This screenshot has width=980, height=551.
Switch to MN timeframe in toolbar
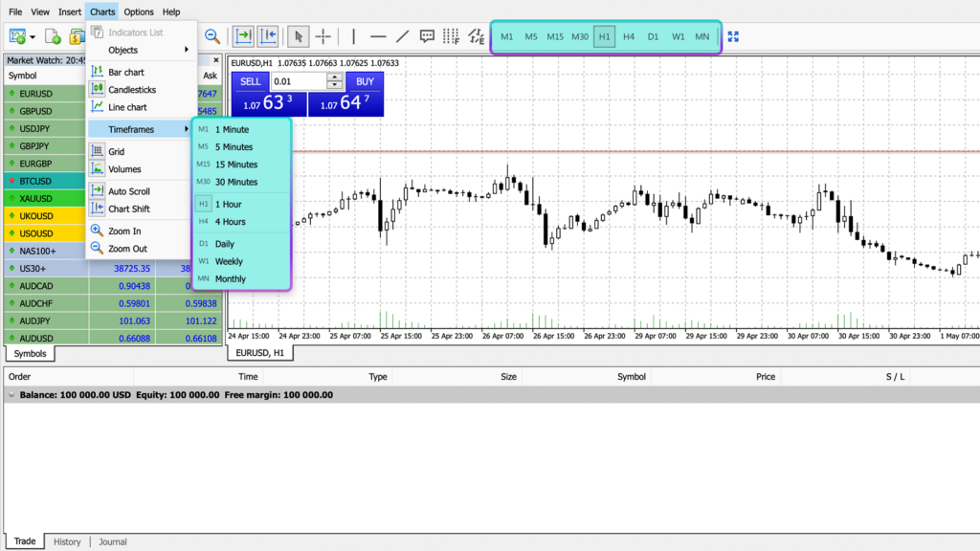coord(702,37)
